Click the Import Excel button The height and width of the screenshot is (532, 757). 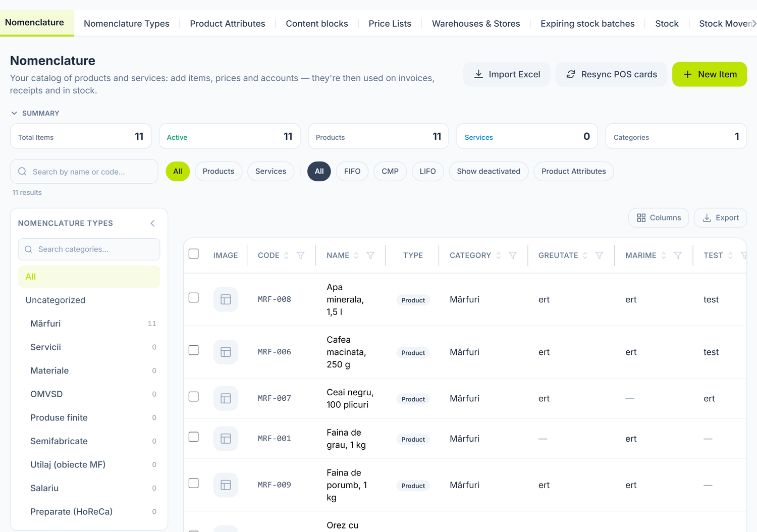(x=507, y=74)
